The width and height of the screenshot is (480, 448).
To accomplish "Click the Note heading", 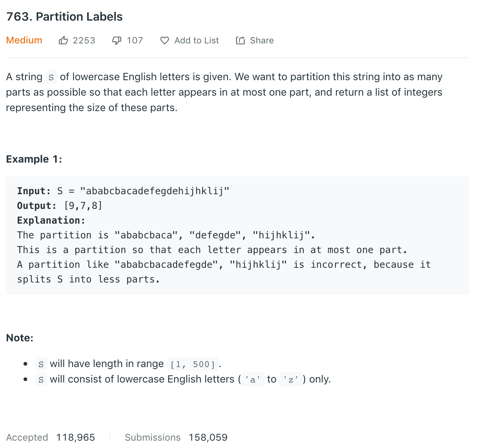I will [20, 338].
